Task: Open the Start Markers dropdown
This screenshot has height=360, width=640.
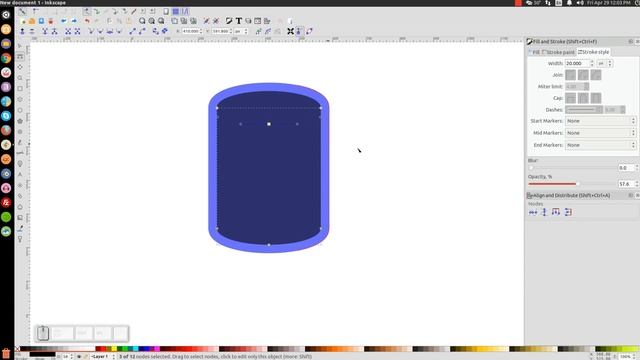Action: pos(600,121)
